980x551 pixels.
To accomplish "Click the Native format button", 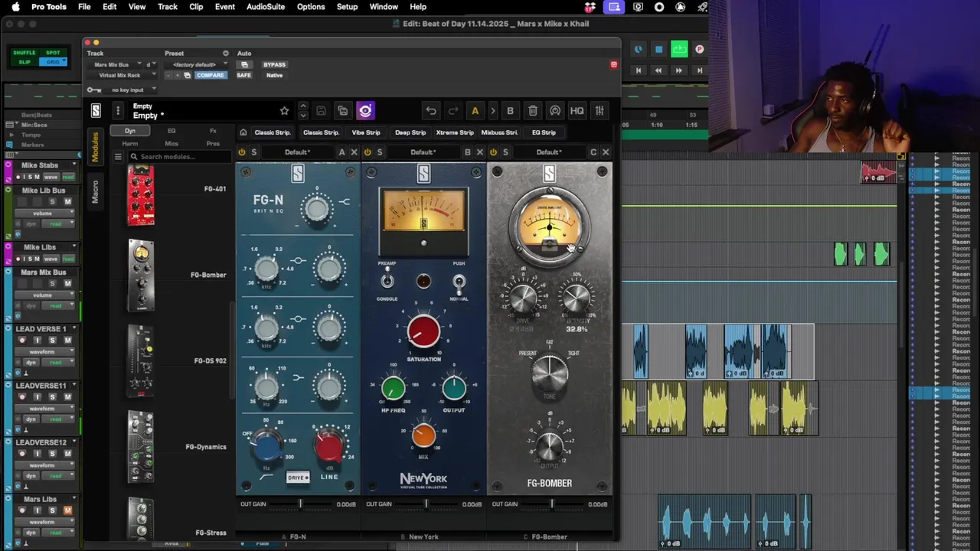I will coord(274,75).
